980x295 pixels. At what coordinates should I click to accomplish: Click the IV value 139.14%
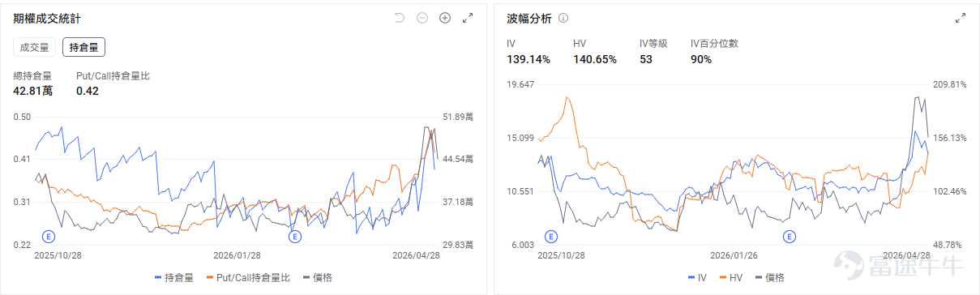[529, 59]
